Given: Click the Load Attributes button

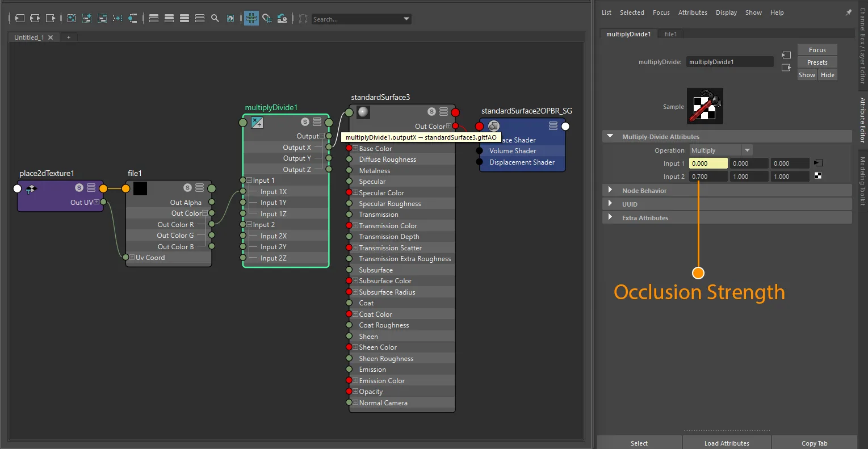Looking at the screenshot, I should (727, 443).
